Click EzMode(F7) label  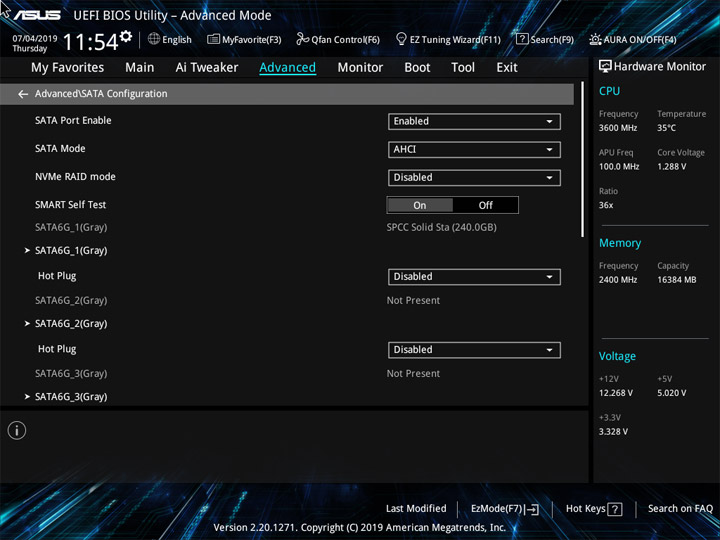coord(497,509)
